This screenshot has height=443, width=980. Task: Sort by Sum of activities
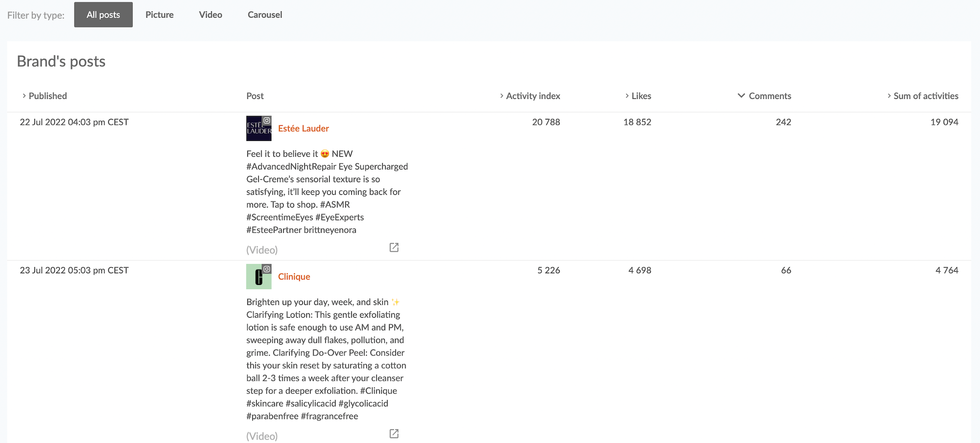tap(925, 96)
